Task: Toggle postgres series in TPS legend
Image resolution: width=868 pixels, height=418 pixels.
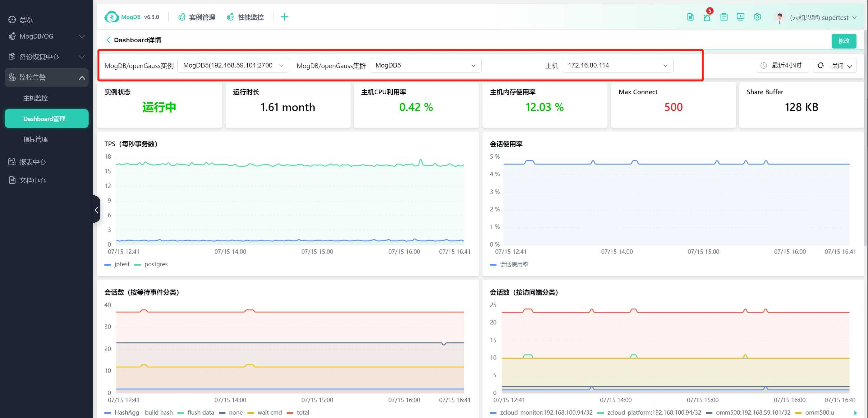Action: (151, 264)
